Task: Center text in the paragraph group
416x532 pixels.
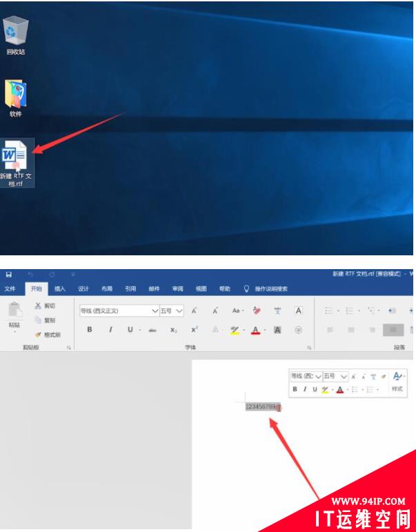Action: click(x=351, y=330)
